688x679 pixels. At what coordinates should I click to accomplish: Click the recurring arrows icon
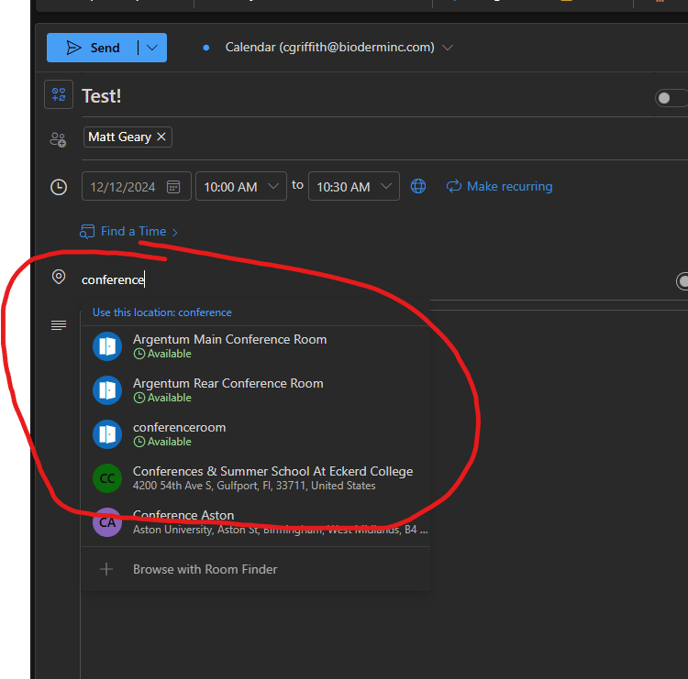click(454, 186)
